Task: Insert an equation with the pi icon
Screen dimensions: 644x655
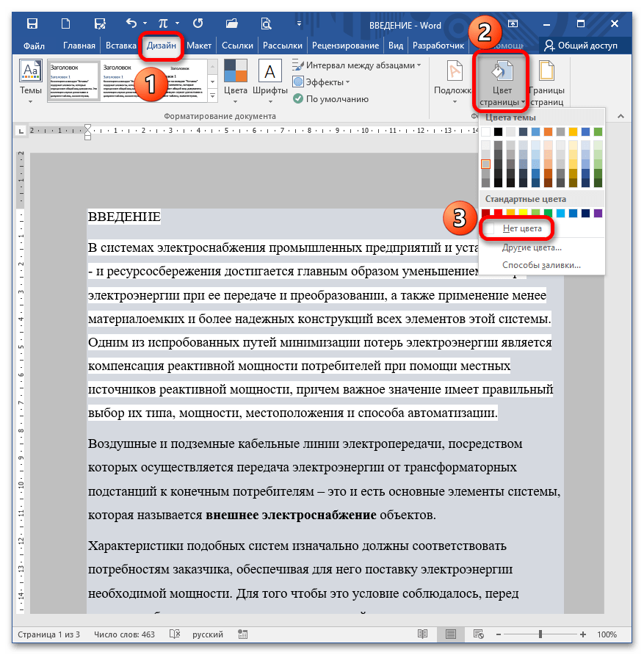Action: [164, 23]
